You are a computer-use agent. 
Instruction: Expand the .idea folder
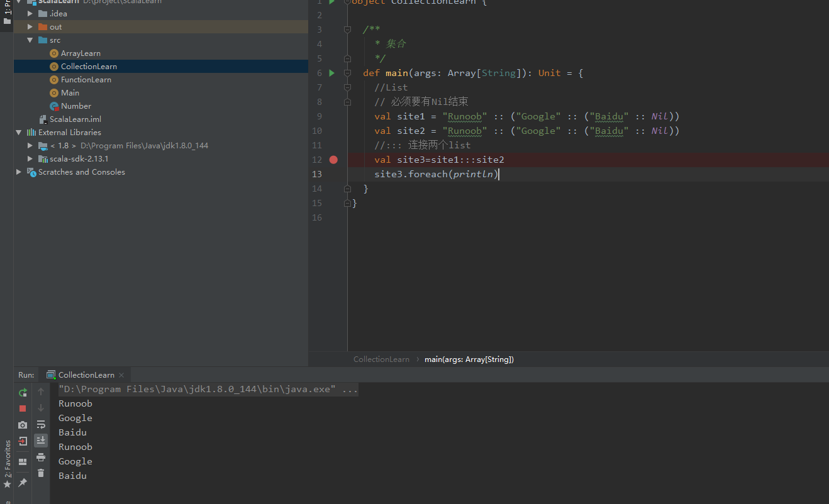tap(30, 13)
